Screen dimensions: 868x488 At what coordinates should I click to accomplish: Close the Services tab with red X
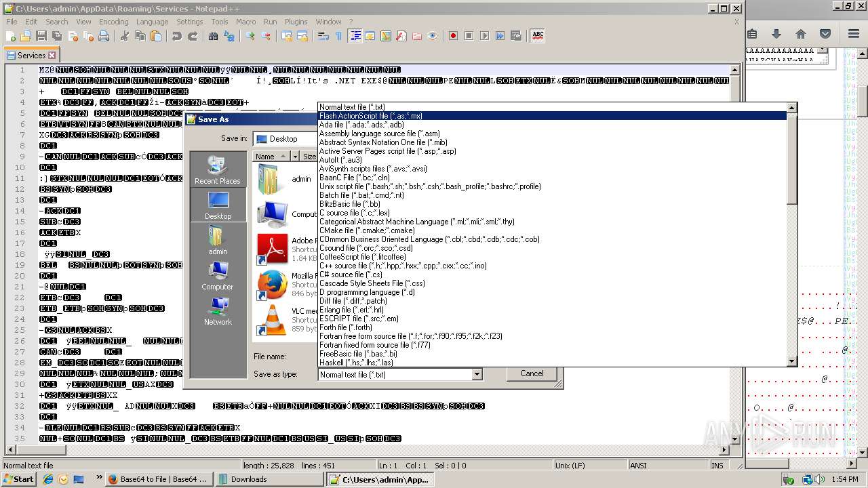52,56
